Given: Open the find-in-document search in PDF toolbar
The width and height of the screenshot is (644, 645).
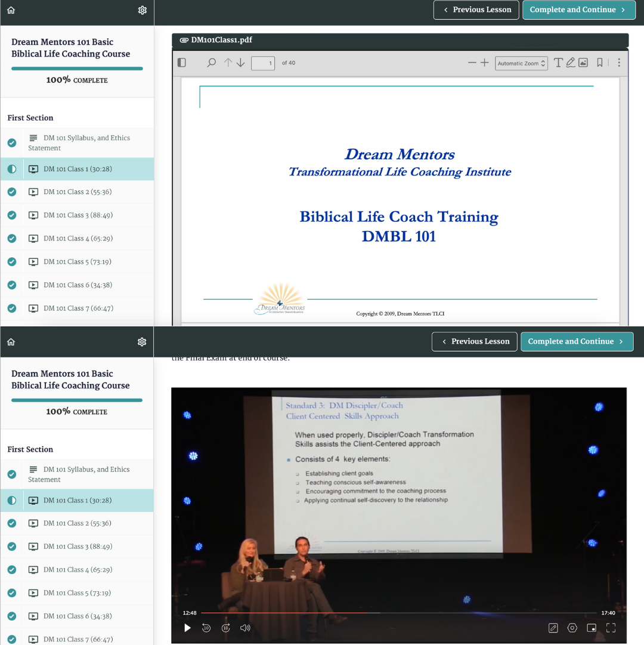Looking at the screenshot, I should coord(211,63).
